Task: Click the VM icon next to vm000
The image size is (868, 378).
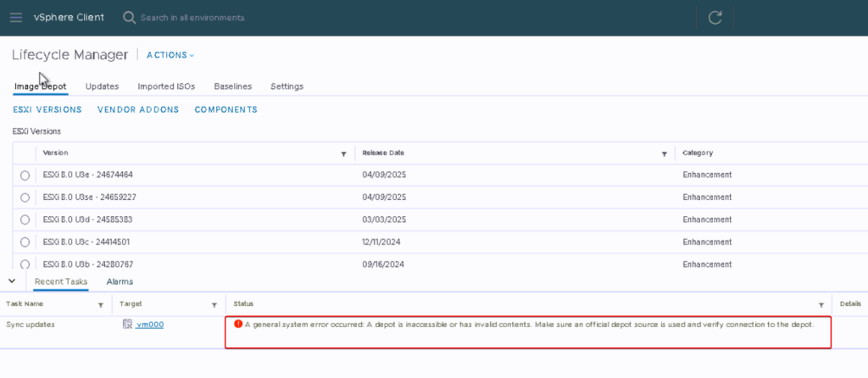Action: pos(127,325)
